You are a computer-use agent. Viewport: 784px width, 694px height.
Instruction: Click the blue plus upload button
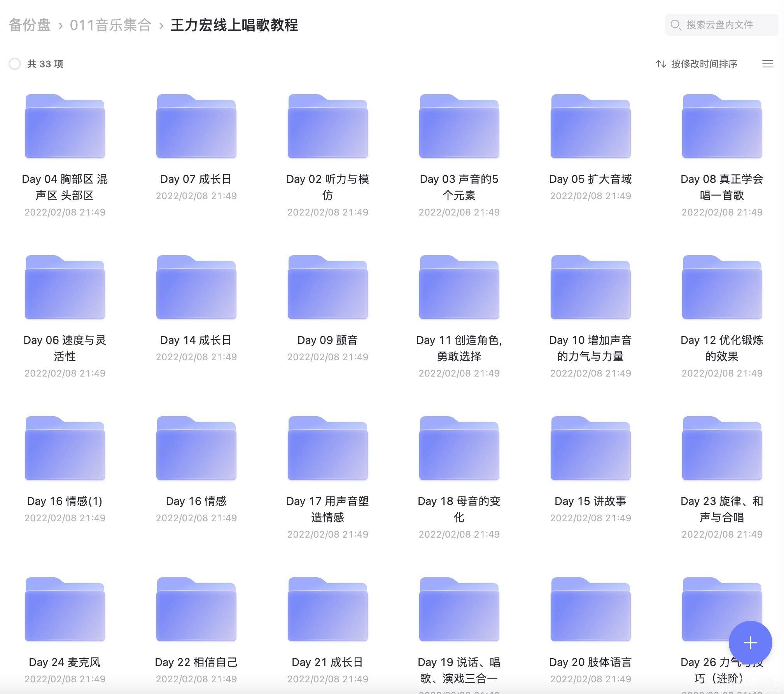click(x=750, y=643)
